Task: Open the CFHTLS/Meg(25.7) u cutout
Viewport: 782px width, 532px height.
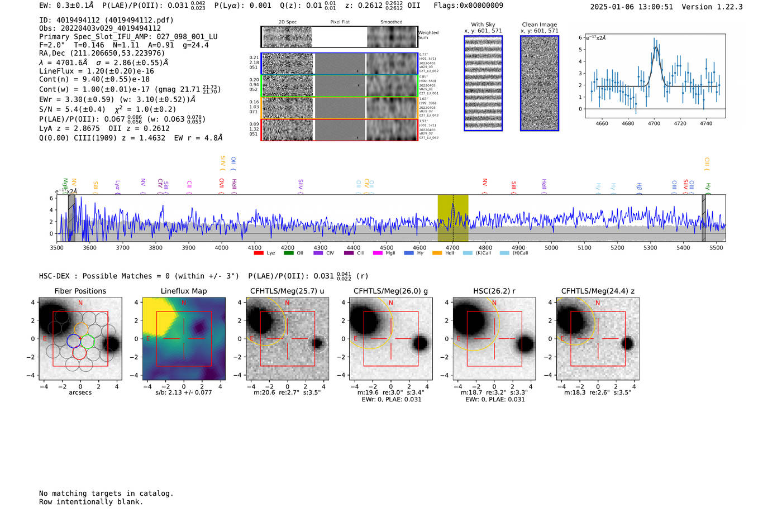Action: [x=287, y=339]
